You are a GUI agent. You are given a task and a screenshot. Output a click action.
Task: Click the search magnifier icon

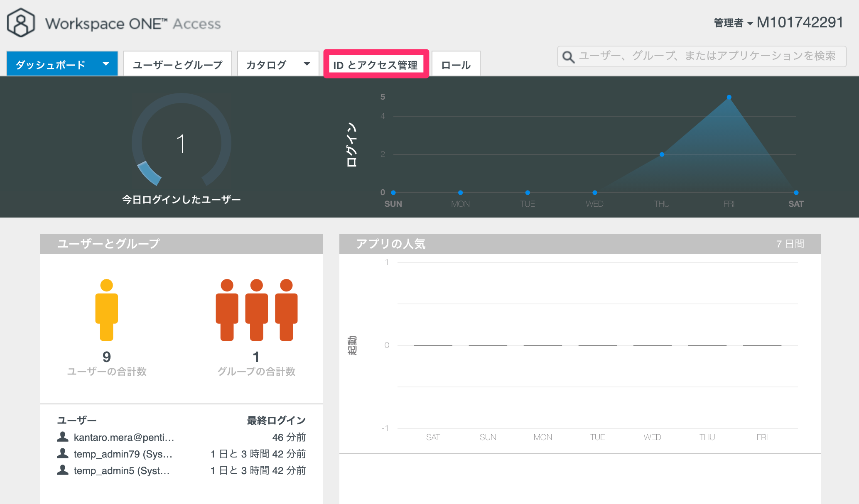568,57
